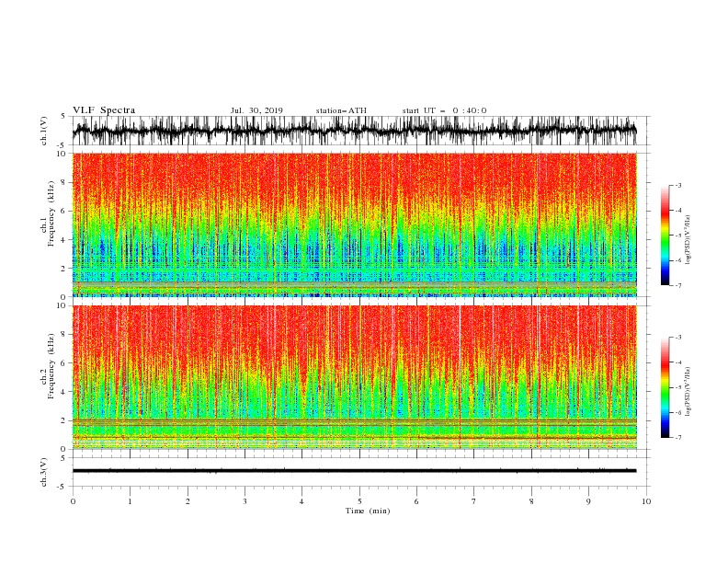The image size is (728, 563).
Task: Click time axis tick label "9"
Action: coord(588,501)
